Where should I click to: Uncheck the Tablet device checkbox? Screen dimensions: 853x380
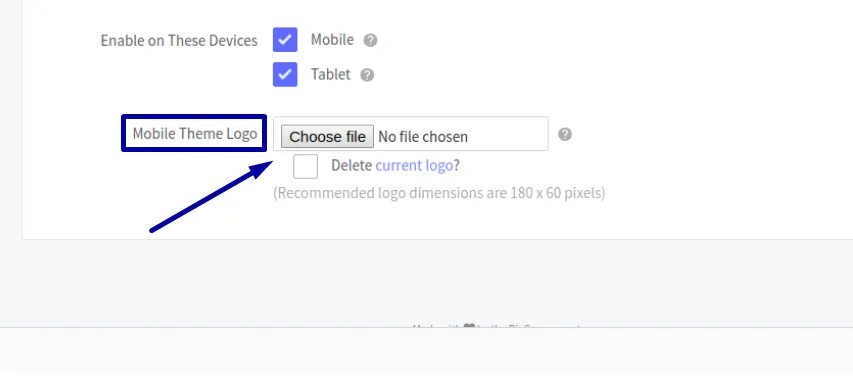[285, 74]
